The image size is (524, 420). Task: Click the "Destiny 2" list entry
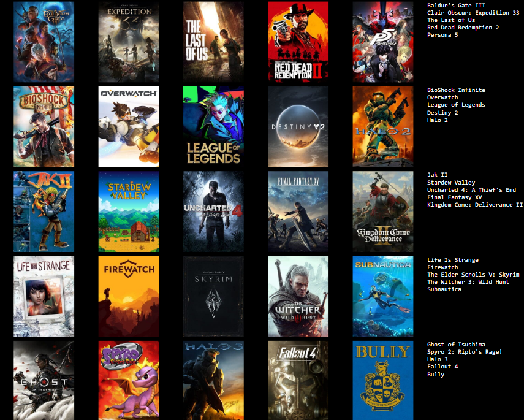pos(442,113)
